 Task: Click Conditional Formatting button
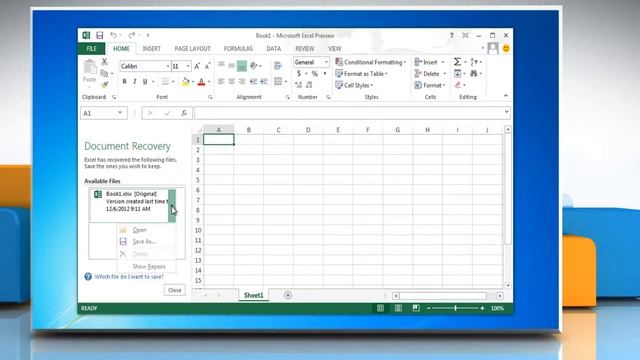click(x=371, y=62)
